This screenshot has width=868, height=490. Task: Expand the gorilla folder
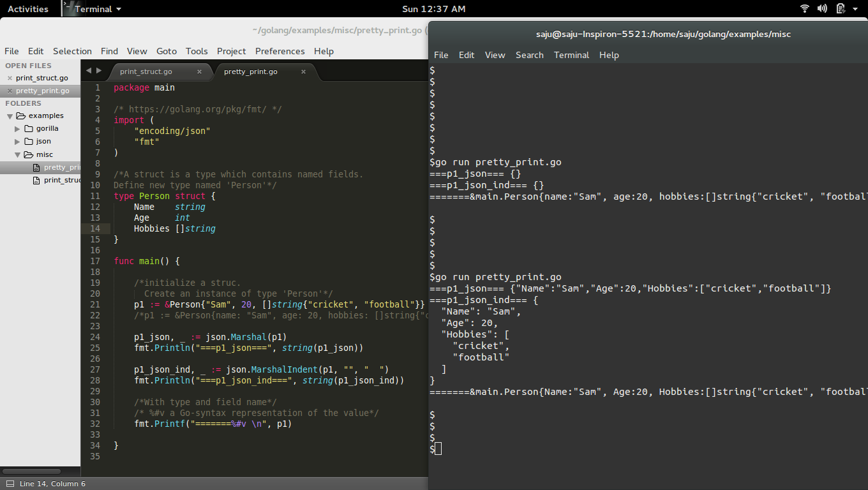coord(17,128)
